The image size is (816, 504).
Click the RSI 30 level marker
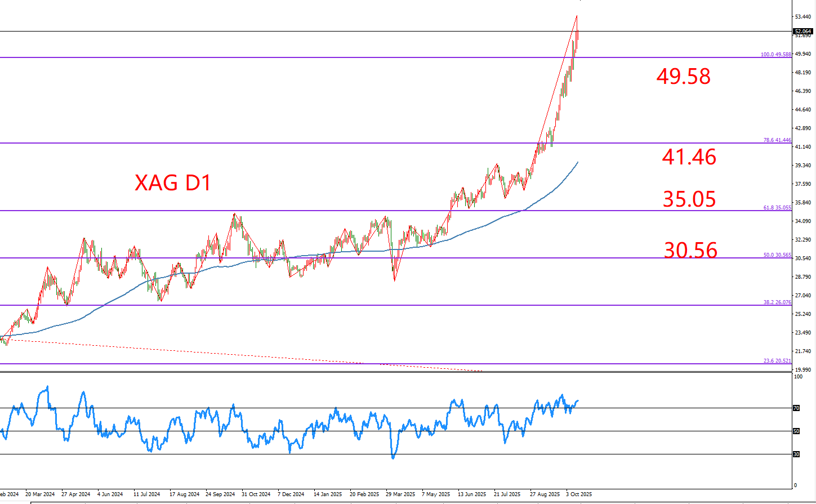tap(796, 454)
